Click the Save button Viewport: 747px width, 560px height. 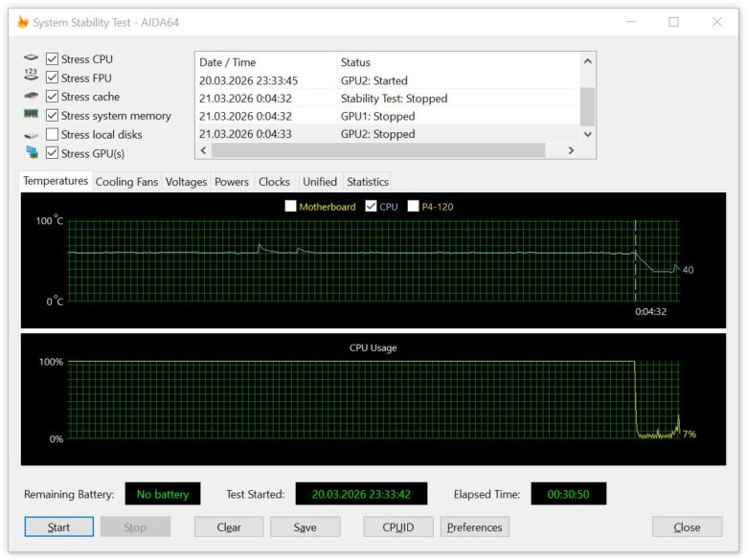[305, 526]
